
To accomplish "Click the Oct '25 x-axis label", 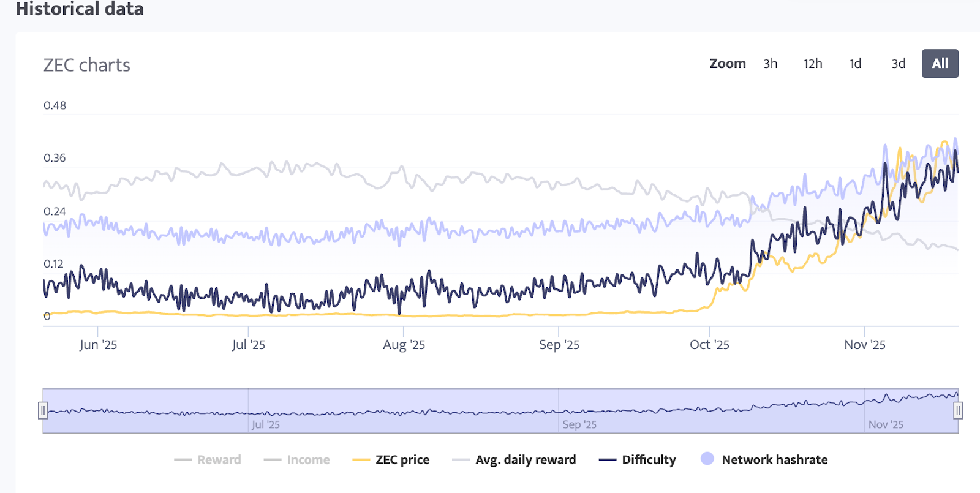I will [x=709, y=345].
